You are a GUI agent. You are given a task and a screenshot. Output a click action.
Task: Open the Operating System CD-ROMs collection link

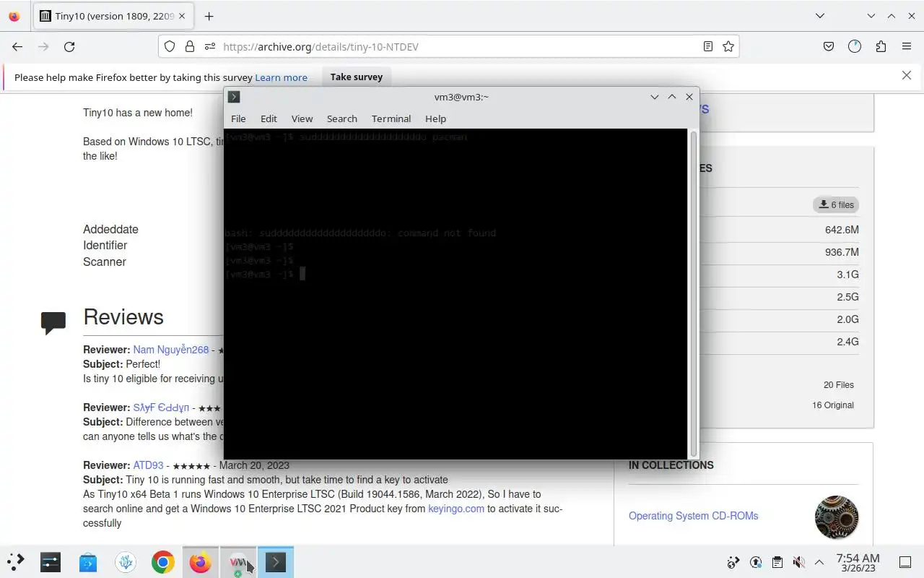click(693, 516)
